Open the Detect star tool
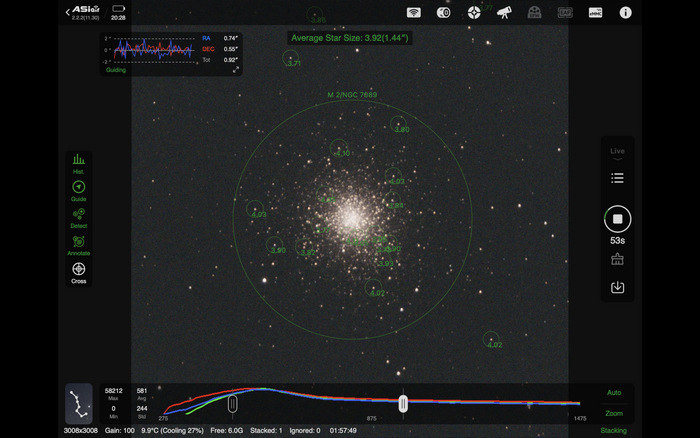 [x=78, y=217]
